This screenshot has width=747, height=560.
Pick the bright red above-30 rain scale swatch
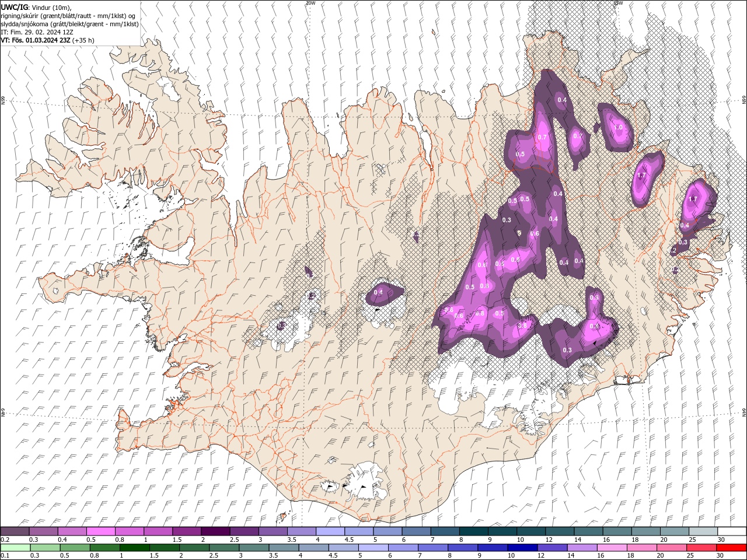(x=732, y=548)
